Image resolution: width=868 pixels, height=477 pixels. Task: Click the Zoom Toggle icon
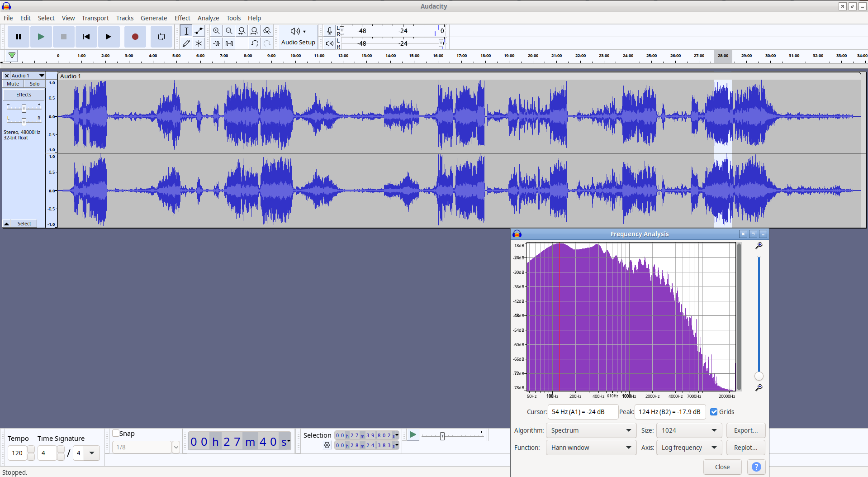point(267,31)
